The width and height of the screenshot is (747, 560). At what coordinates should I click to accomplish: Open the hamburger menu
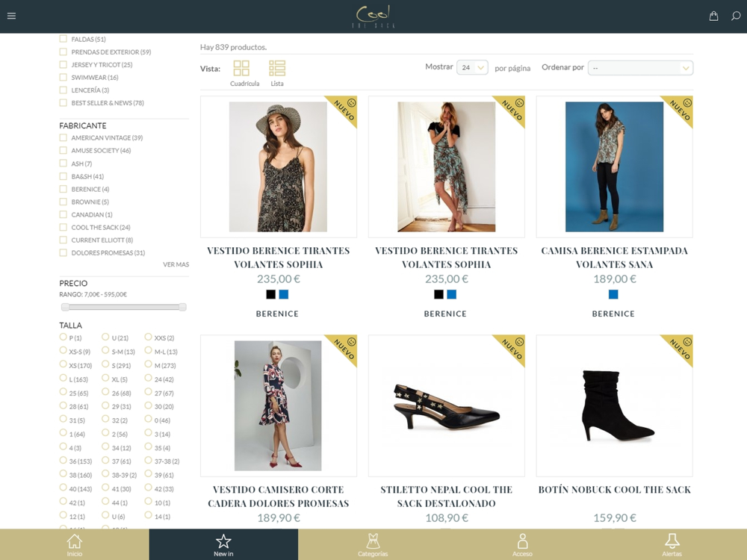click(x=11, y=16)
